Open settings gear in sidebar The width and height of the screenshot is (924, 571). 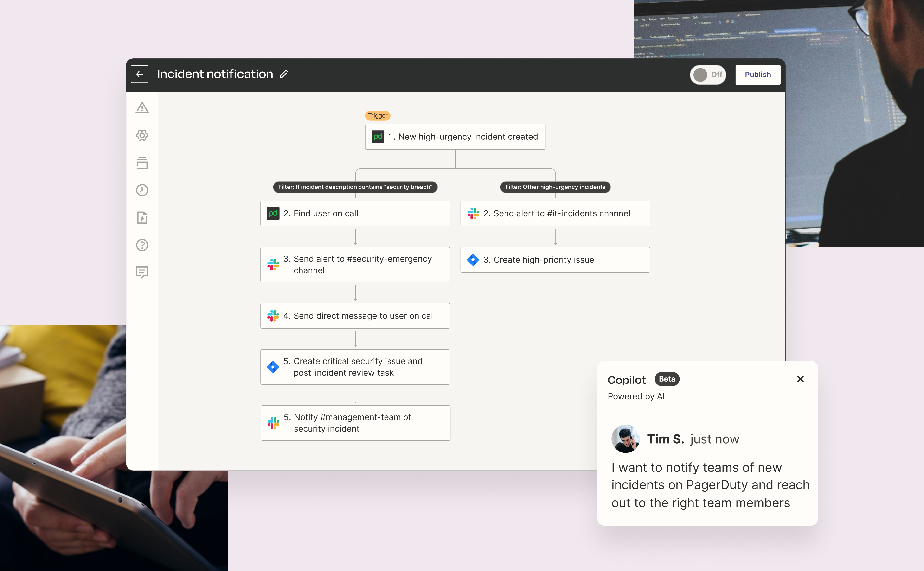[x=142, y=135]
